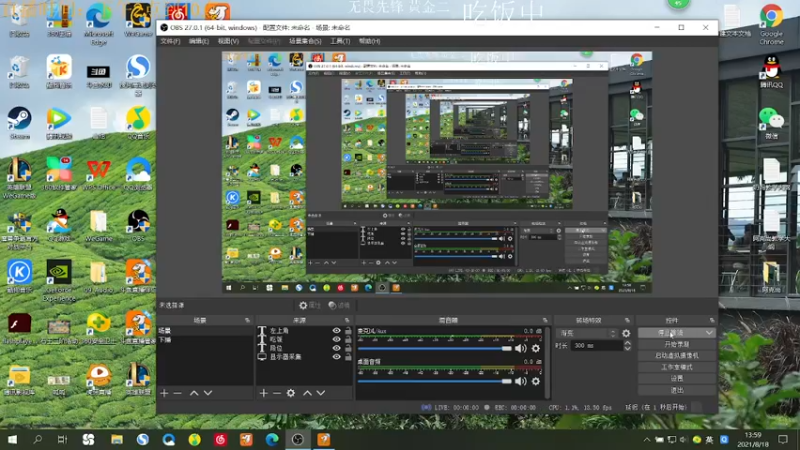
Task: Open taskbar search icon
Action: coord(37,439)
